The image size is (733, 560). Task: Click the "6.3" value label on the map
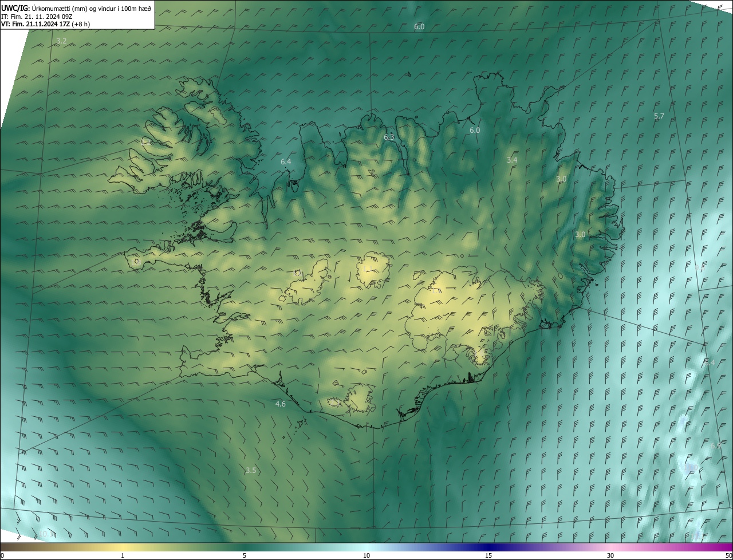[389, 137]
